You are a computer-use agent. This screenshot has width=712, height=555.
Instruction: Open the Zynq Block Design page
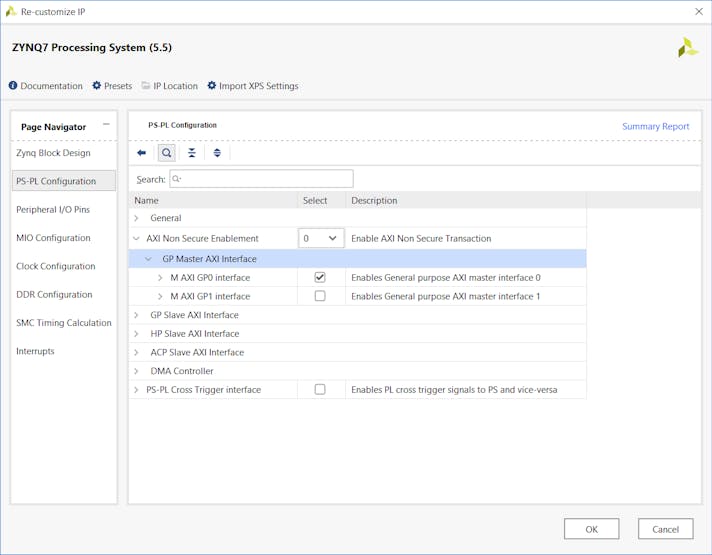53,153
